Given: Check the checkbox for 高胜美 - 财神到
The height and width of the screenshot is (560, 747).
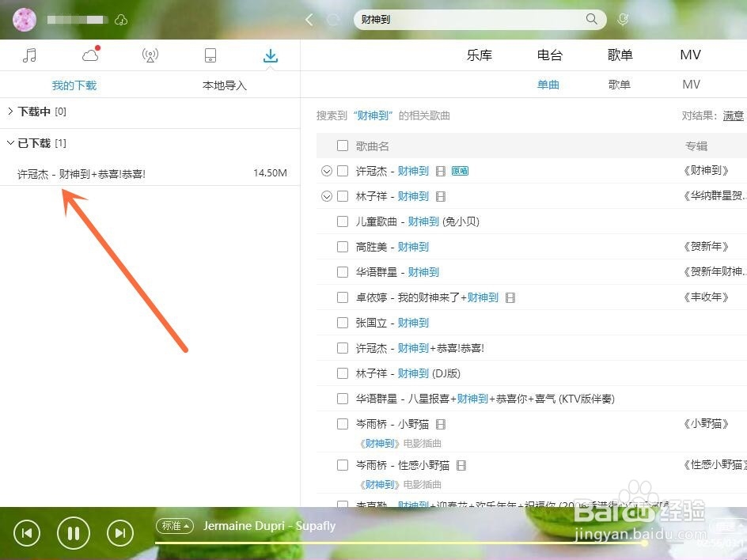Looking at the screenshot, I should click(x=342, y=246).
